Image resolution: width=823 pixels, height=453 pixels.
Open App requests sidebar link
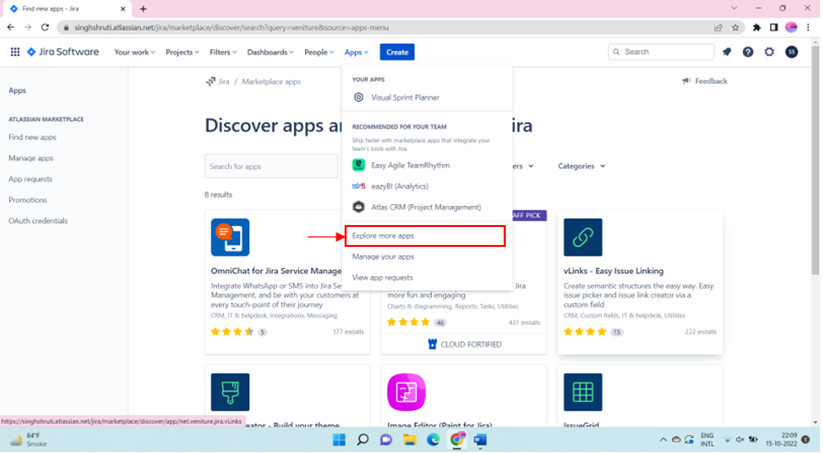tap(30, 180)
